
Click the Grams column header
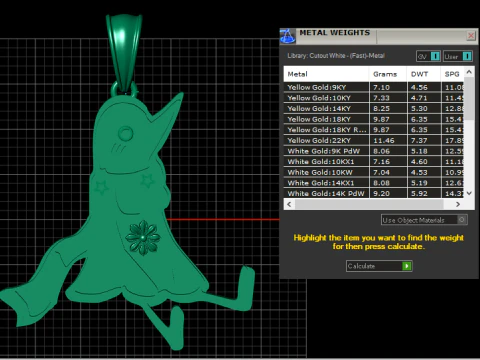click(x=388, y=74)
